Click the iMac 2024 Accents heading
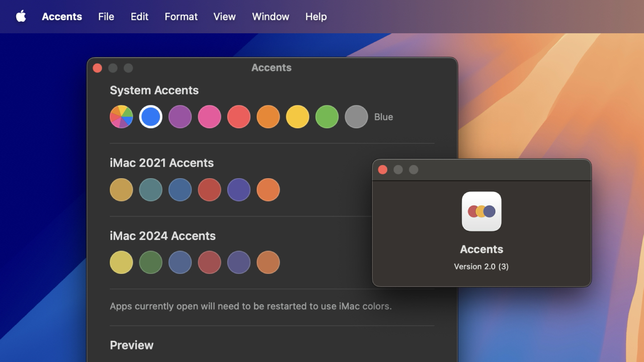The image size is (644, 362). click(163, 236)
